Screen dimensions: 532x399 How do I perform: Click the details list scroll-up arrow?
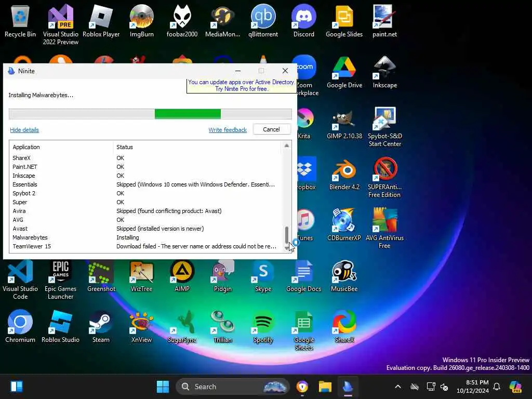coord(287,145)
